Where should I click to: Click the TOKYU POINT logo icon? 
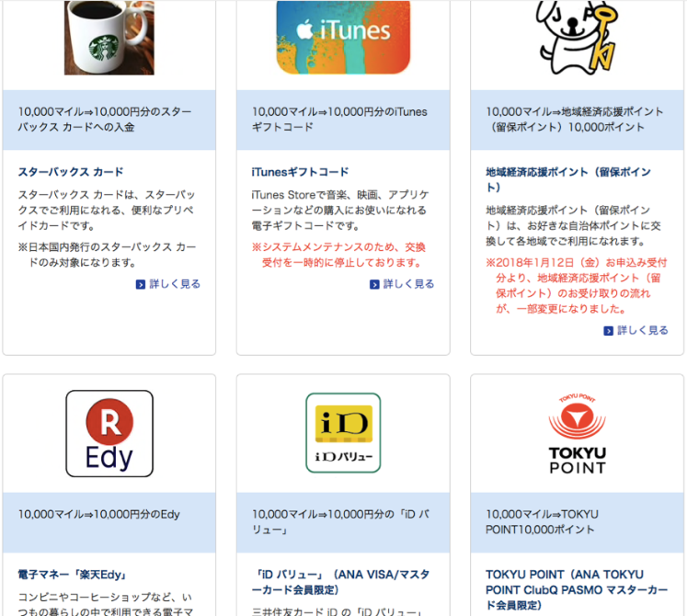577,433
